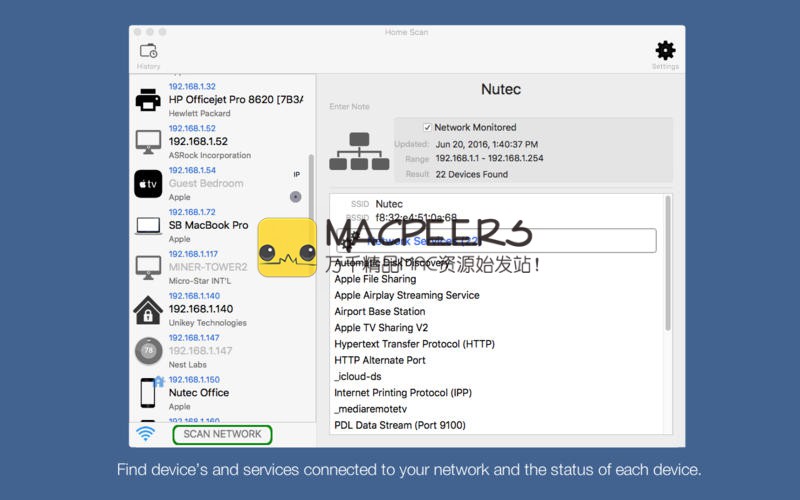This screenshot has height=500, width=800.
Task: Click the Nutec Office iPhone icon
Action: [148, 393]
